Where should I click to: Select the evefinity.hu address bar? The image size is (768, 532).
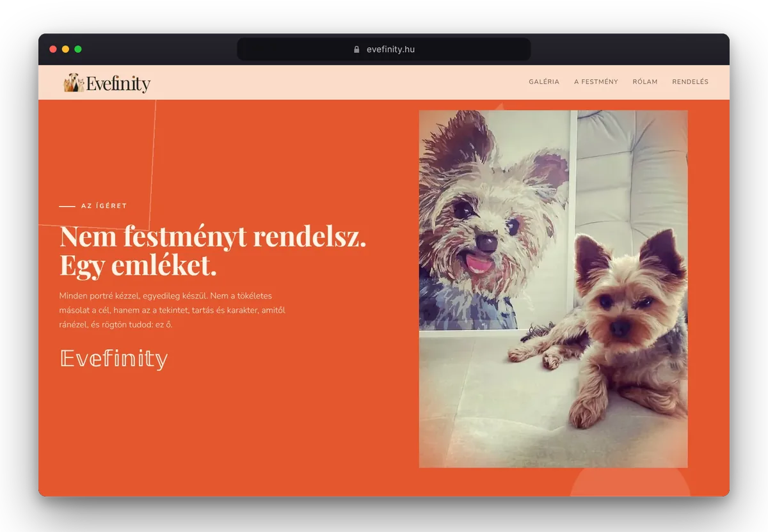point(384,49)
